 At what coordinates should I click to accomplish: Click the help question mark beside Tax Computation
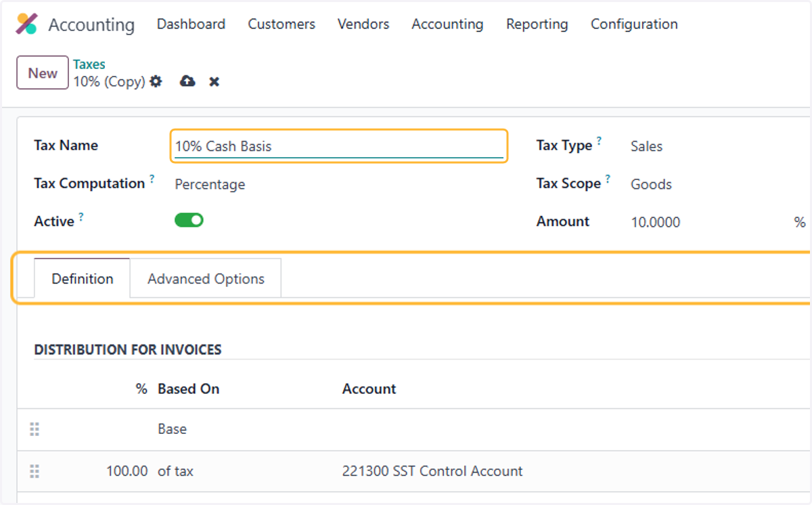152,179
